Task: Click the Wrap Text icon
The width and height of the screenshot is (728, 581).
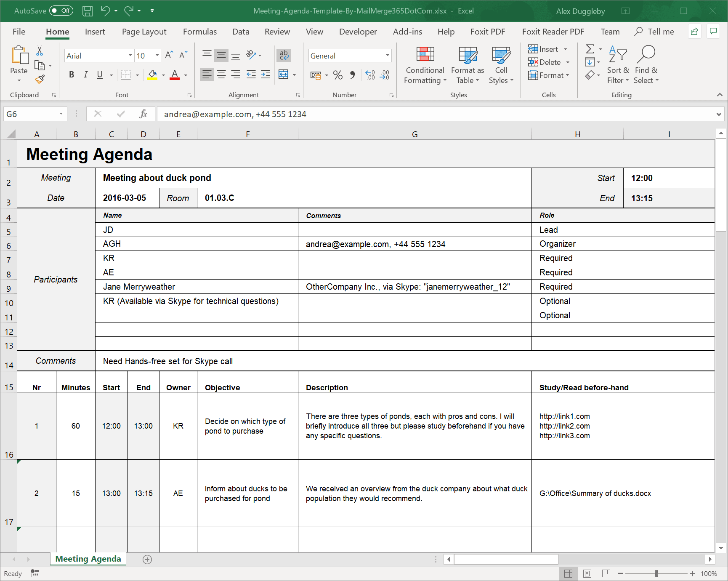Action: [284, 55]
